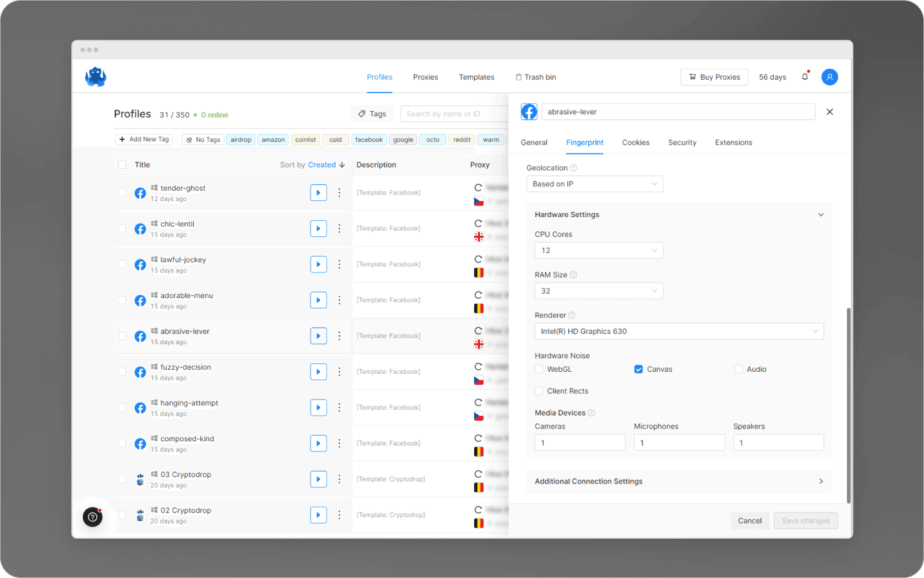Select all profiles checkbox in Title header
The width and height of the screenshot is (924, 578).
[122, 165]
